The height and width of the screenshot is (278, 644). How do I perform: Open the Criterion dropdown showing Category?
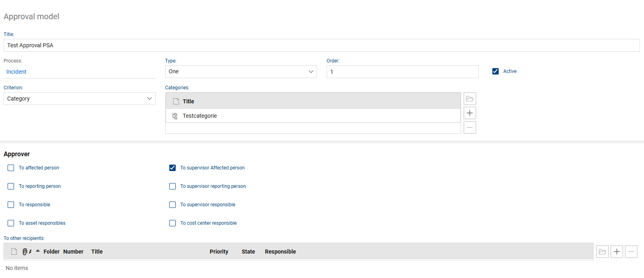[79, 99]
